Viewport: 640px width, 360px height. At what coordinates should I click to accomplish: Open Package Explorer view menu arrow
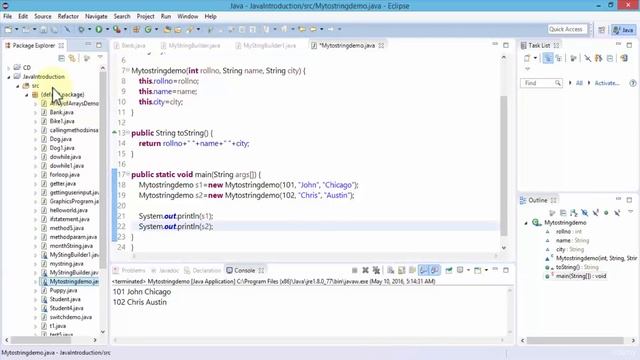pos(100,58)
